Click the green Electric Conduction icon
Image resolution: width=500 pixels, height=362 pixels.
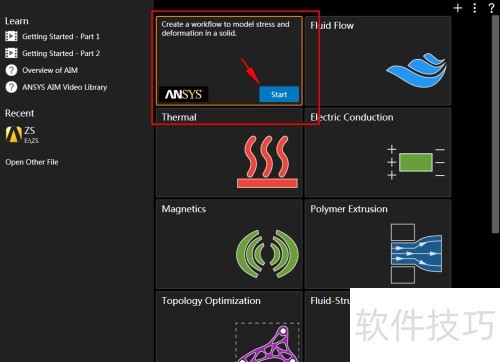(416, 162)
